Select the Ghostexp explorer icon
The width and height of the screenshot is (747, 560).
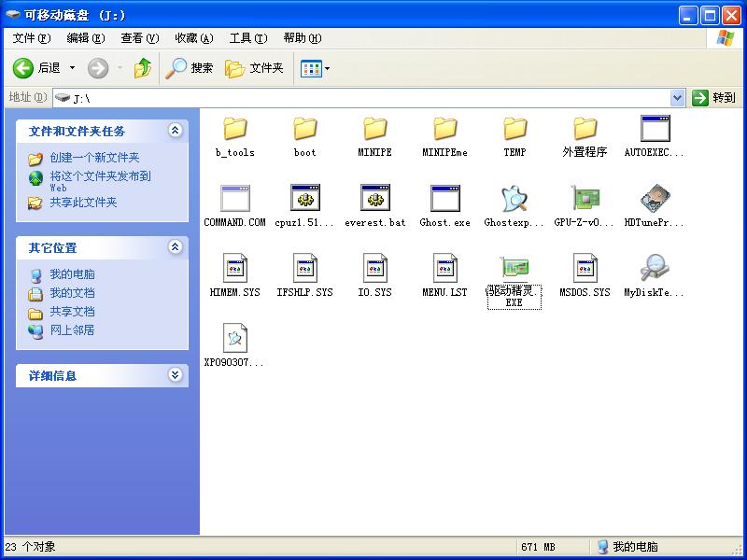(x=514, y=199)
